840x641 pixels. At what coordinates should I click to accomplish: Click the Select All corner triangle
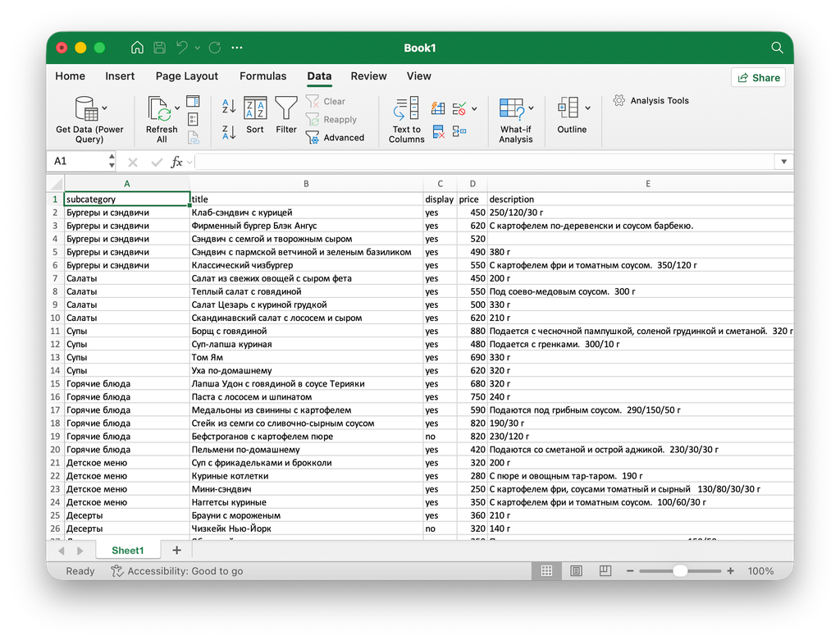(56, 184)
